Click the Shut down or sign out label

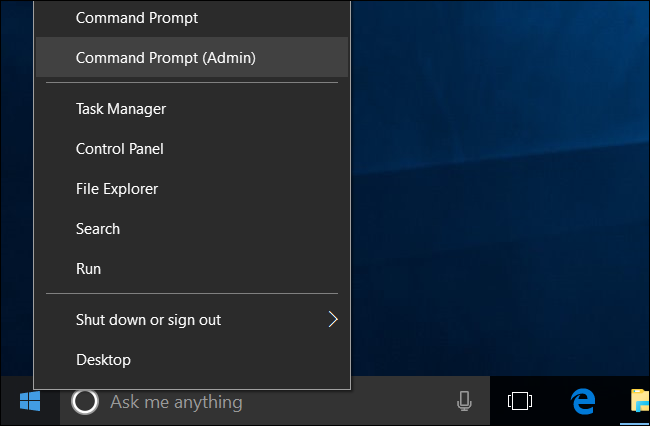pyautogui.click(x=149, y=320)
